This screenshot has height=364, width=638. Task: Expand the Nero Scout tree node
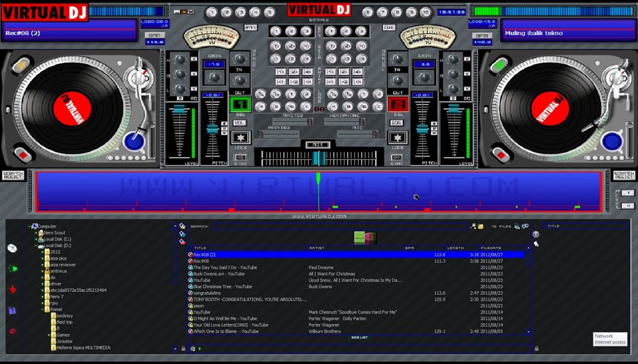pyautogui.click(x=36, y=233)
